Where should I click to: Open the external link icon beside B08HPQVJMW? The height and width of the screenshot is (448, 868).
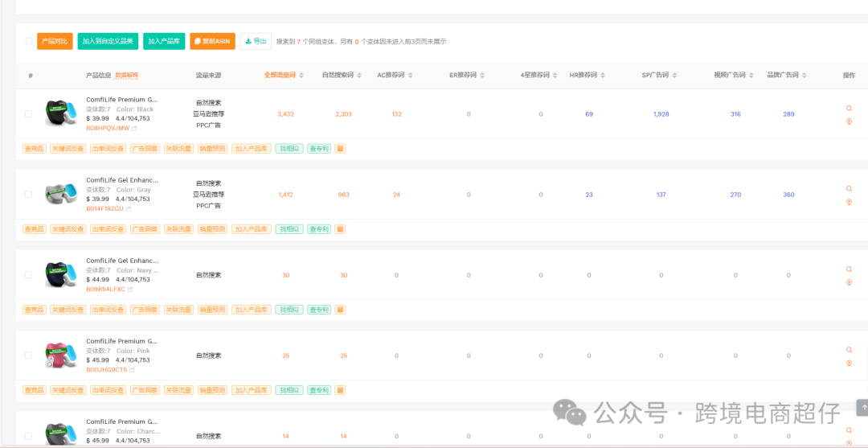134,128
